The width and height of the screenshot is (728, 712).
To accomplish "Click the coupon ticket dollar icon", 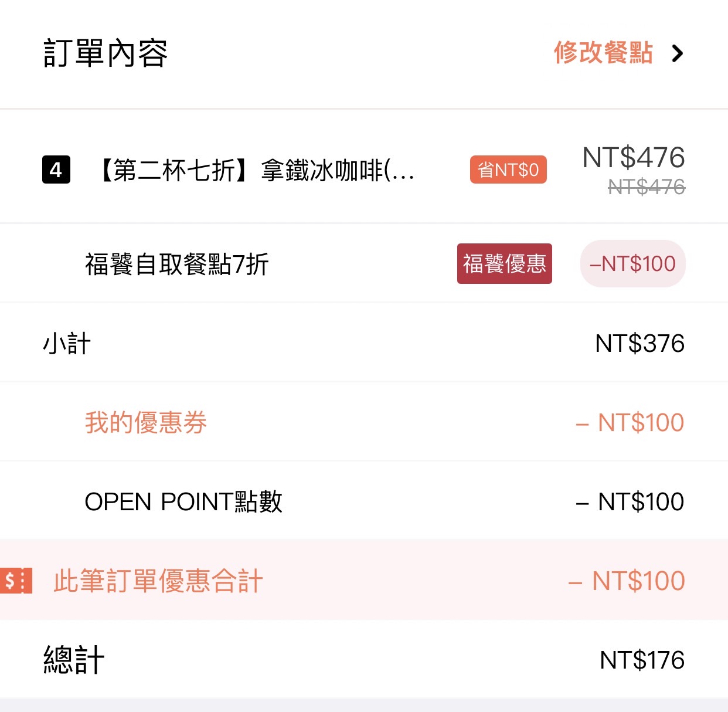I will [x=16, y=581].
